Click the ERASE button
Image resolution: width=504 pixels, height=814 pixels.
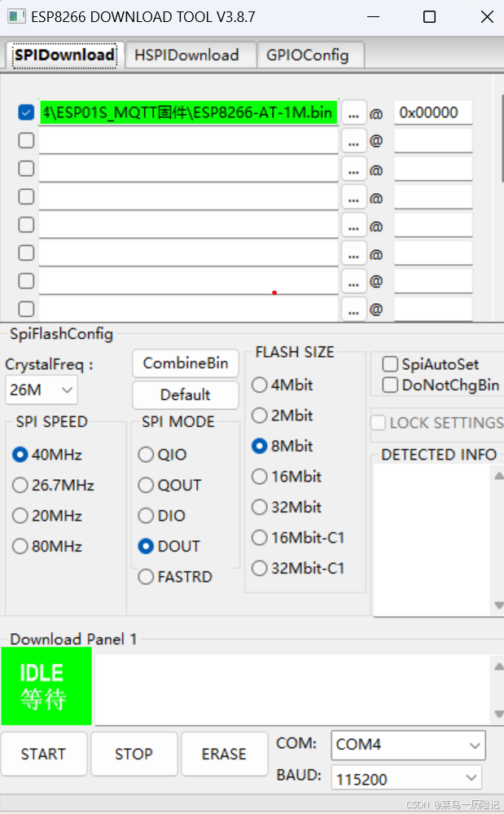[224, 754]
